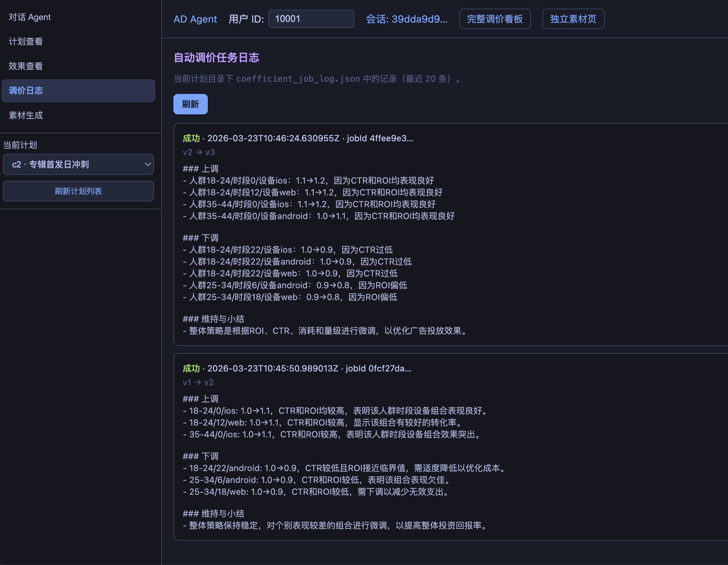The width and height of the screenshot is (728, 565).
Task: Open 完整调价看板 button
Action: [495, 19]
